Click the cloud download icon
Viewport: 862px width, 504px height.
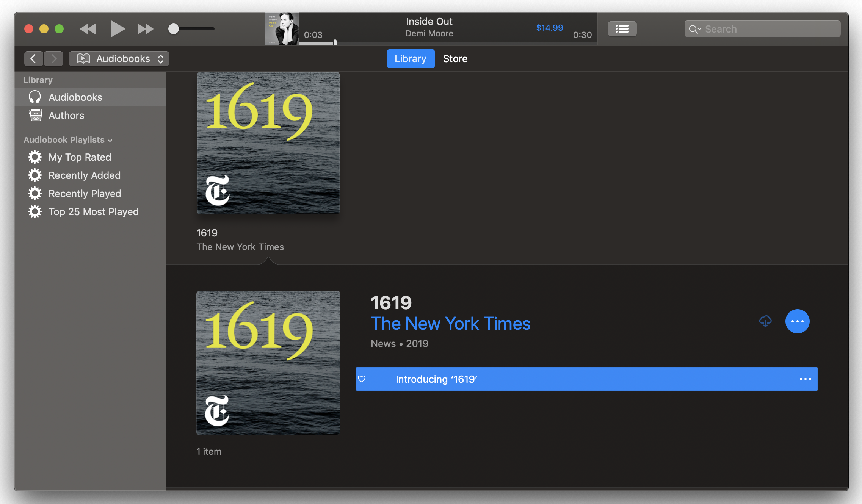tap(765, 321)
